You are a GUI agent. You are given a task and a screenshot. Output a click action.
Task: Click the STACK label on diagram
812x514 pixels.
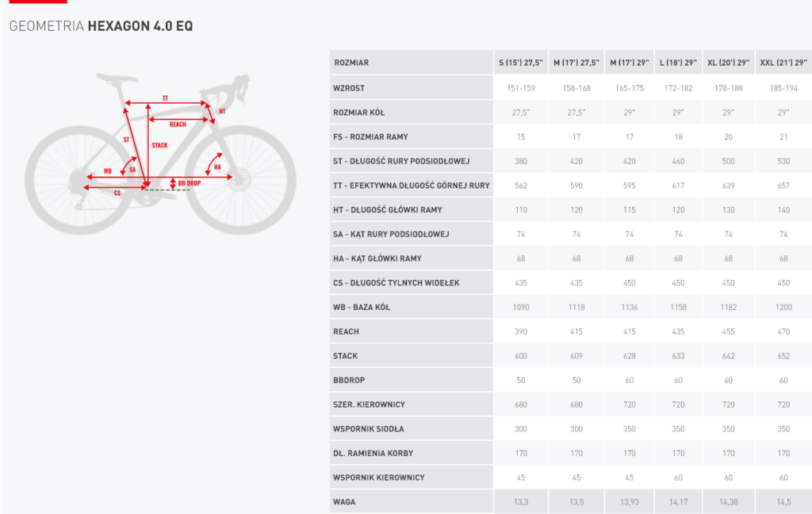click(159, 146)
